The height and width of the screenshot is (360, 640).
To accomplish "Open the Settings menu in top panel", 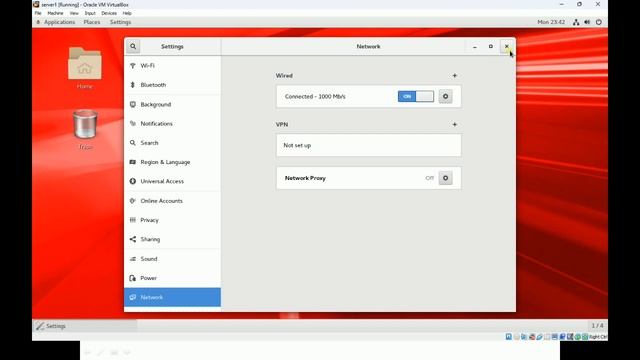I will (120, 22).
